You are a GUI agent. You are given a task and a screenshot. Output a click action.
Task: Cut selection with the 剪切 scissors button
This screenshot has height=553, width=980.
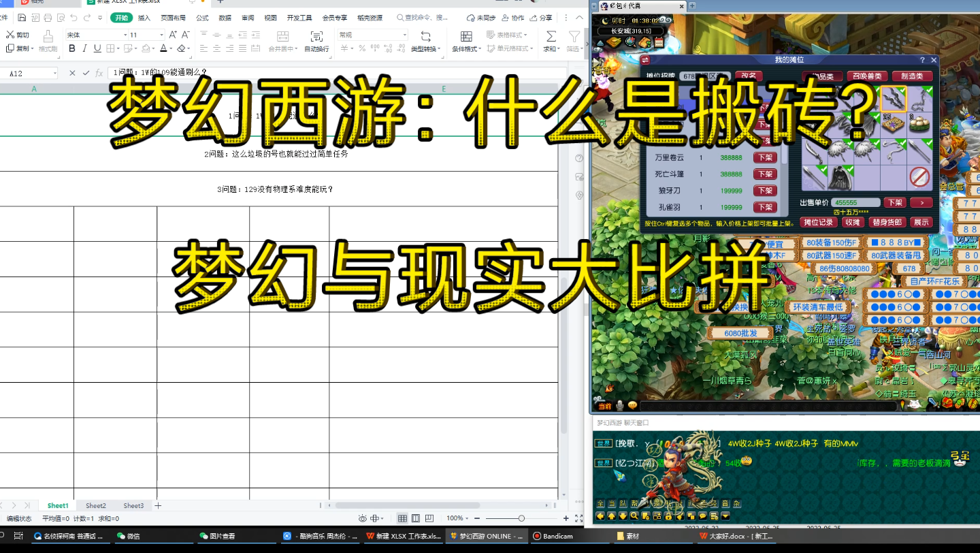click(18, 35)
